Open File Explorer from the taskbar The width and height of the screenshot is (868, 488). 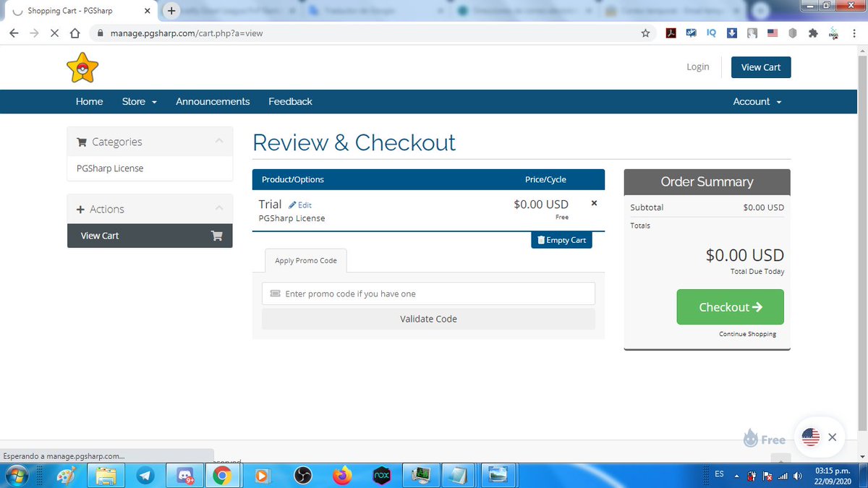point(106,475)
